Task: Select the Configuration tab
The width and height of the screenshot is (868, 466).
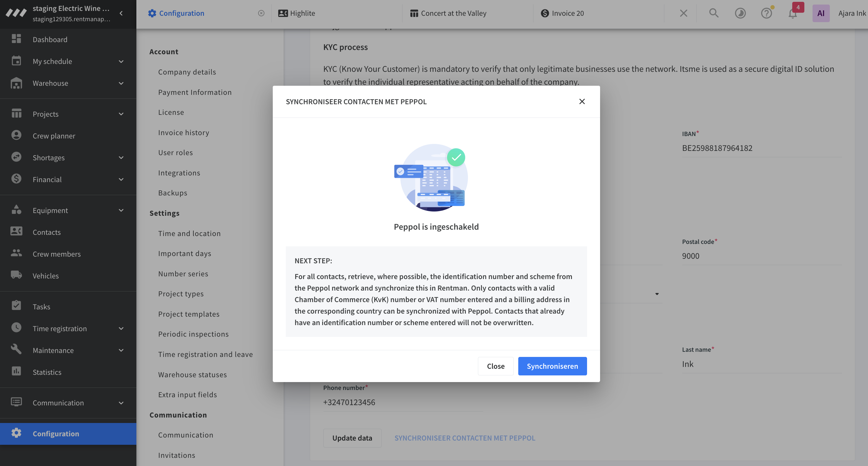Action: [x=176, y=13]
